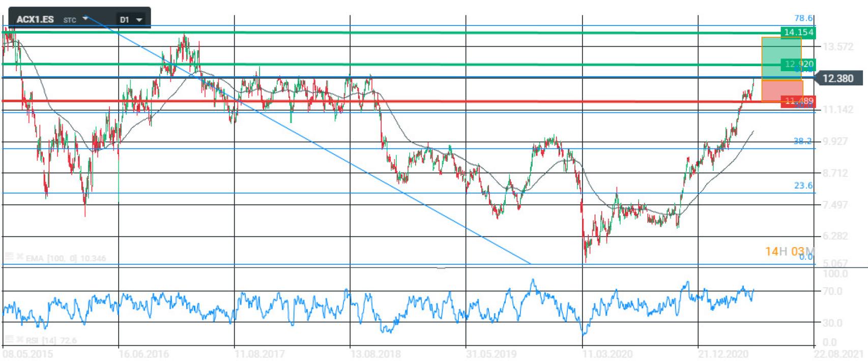Viewport: 868px width, 361px height.
Task: Select the 78.6 Fibonacci level label
Action: [x=803, y=18]
